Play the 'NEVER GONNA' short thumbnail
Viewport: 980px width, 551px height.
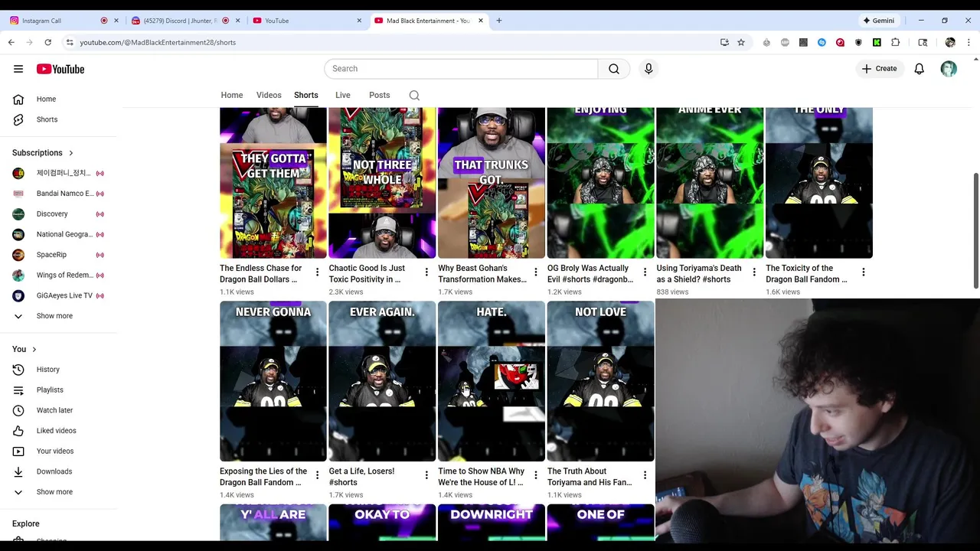(x=273, y=381)
